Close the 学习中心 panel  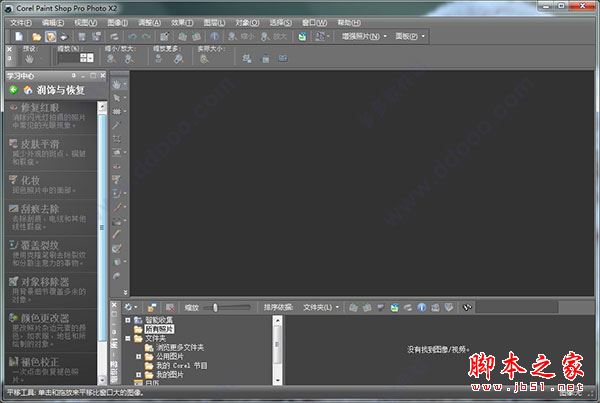coord(103,76)
